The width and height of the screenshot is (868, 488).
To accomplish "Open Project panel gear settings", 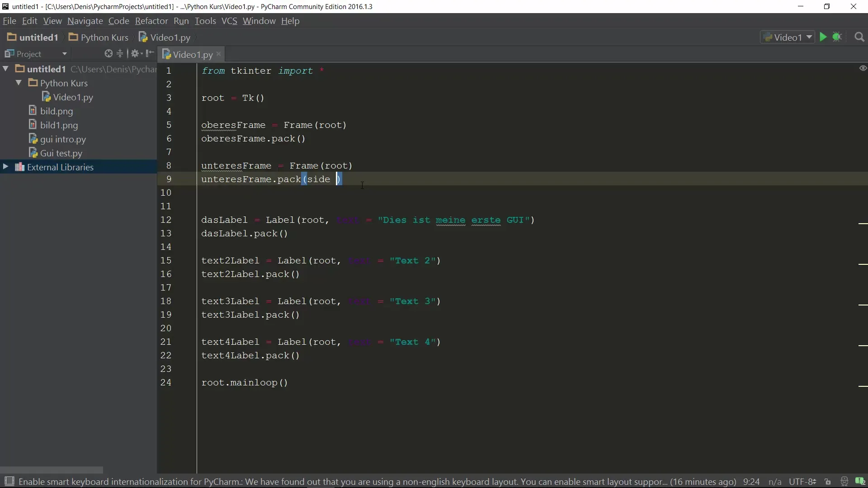I will click(x=135, y=54).
